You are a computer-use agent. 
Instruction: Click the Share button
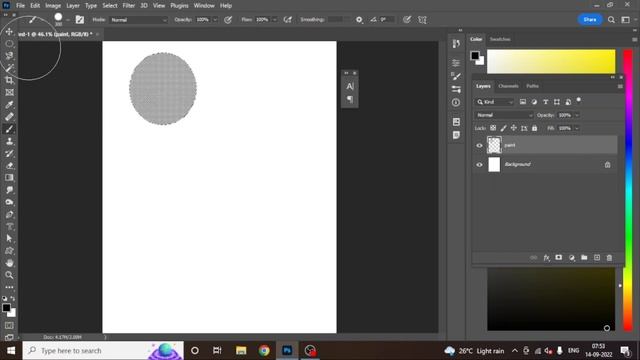(590, 20)
